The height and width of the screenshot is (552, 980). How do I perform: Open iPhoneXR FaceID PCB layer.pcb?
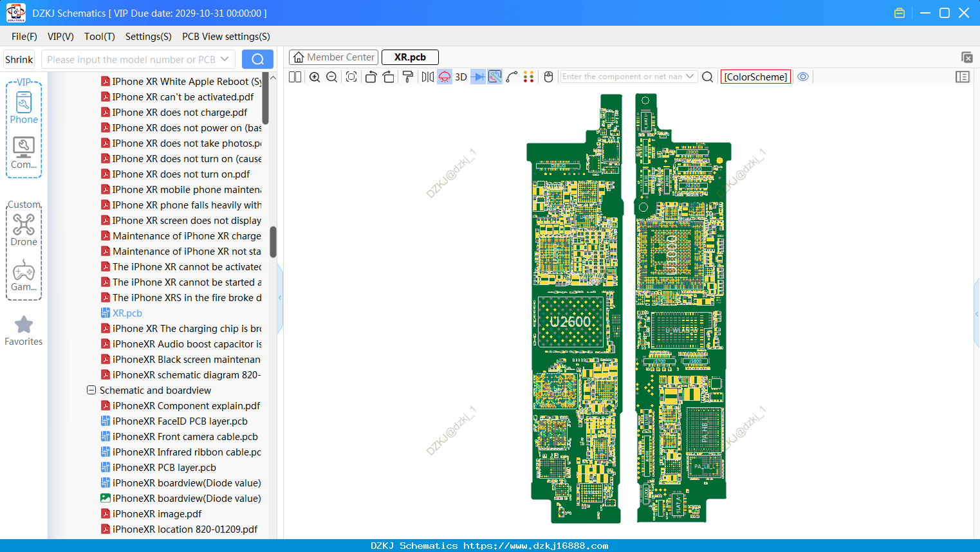[180, 421]
